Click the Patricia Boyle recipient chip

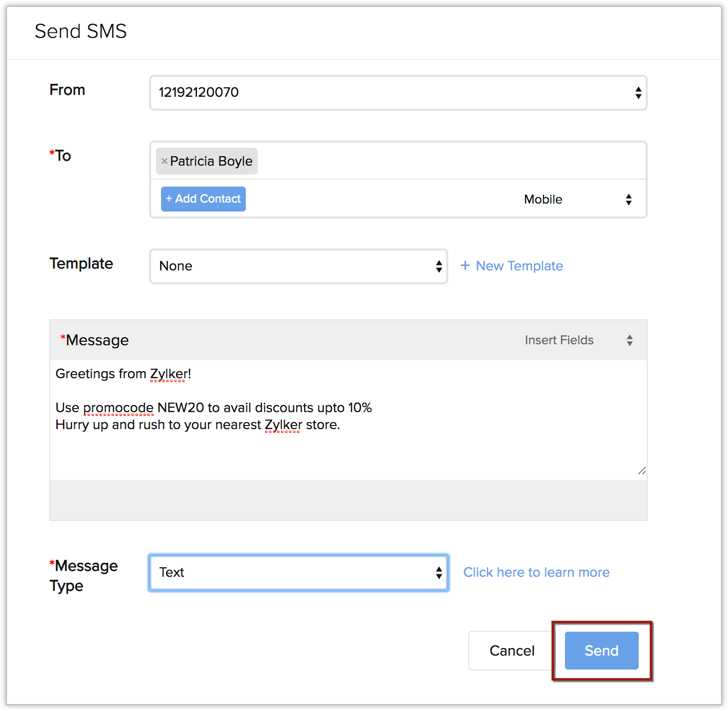(x=207, y=161)
